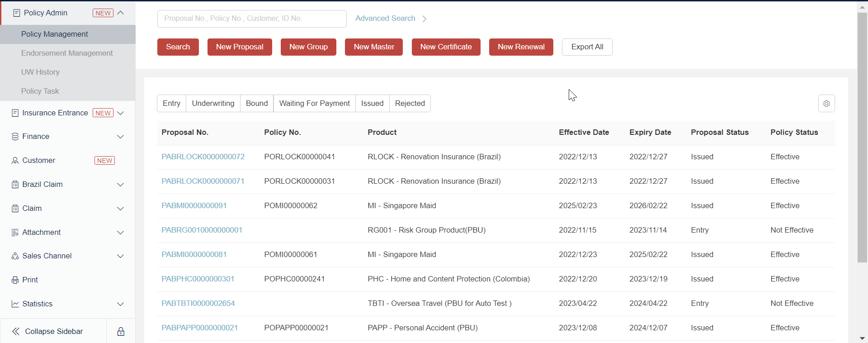Filter by the Issued status tab
This screenshot has width=868, height=343.
pyautogui.click(x=372, y=103)
